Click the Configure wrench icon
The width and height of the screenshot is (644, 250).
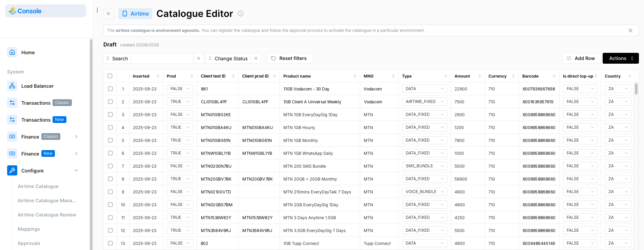pos(12,170)
